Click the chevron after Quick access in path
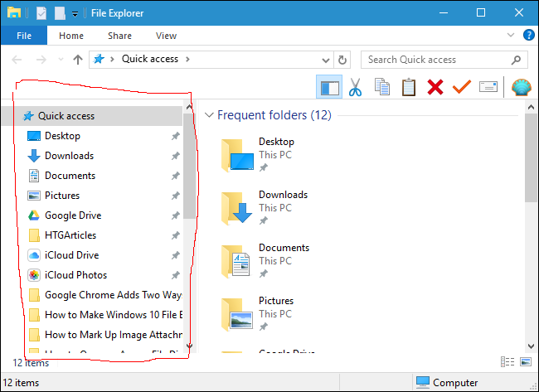 click(x=187, y=59)
